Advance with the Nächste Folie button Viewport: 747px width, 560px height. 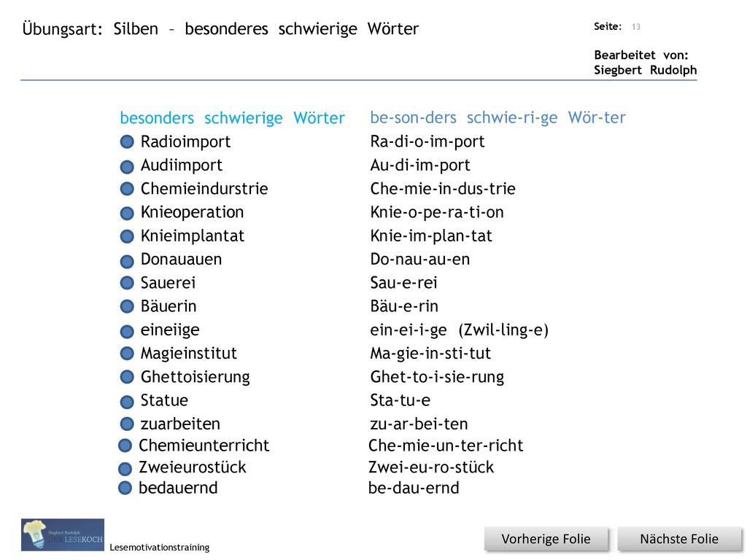pyautogui.click(x=679, y=539)
